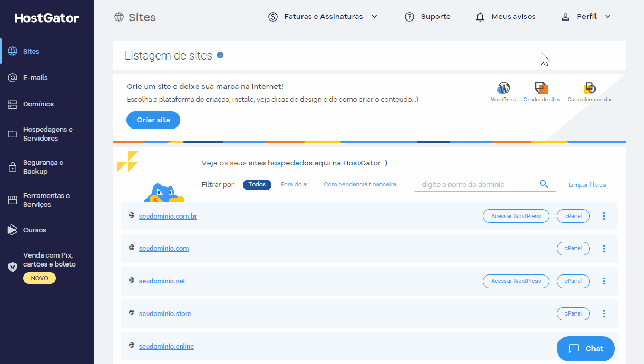The image size is (644, 364).
Task: Open the options menu for seudominio.store
Action: pyautogui.click(x=604, y=314)
